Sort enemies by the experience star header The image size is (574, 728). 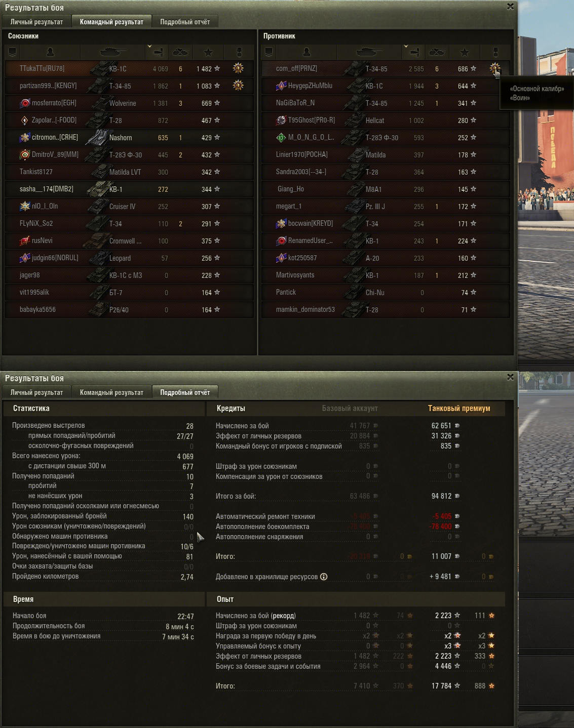tap(465, 52)
